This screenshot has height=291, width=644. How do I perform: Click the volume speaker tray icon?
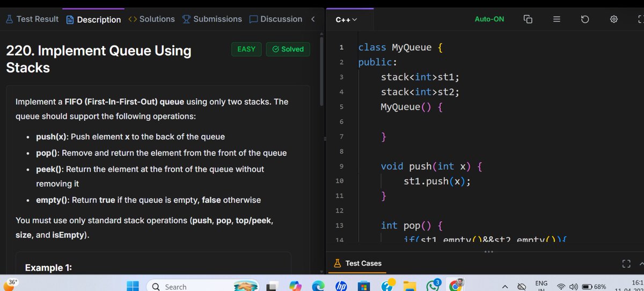click(574, 287)
